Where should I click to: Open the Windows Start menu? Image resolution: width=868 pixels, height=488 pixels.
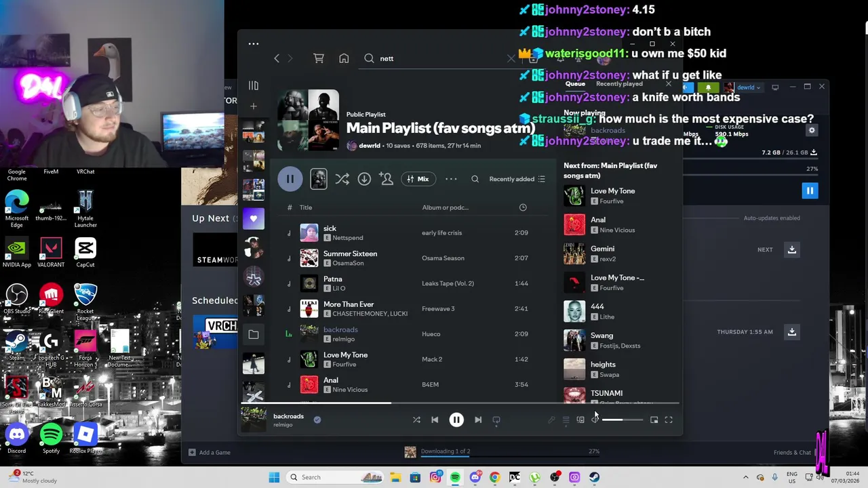pyautogui.click(x=274, y=477)
